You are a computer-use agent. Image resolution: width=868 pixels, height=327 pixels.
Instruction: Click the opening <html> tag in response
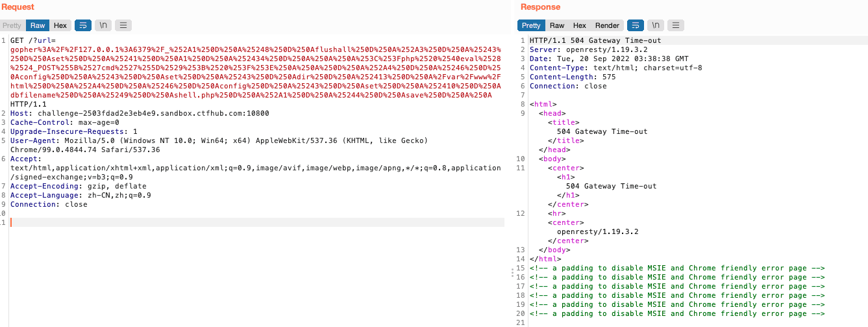point(543,104)
